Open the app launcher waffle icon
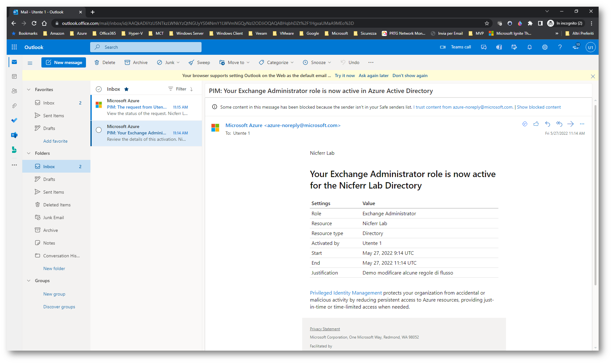Image resolution: width=612 pixels, height=364 pixels. pos(14,47)
